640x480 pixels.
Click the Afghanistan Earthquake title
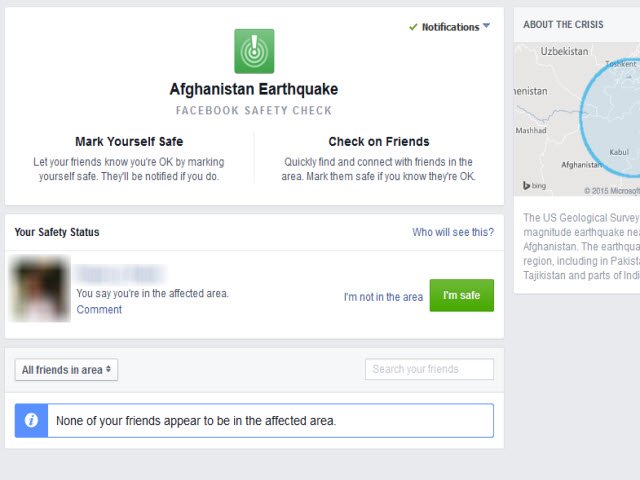(254, 89)
